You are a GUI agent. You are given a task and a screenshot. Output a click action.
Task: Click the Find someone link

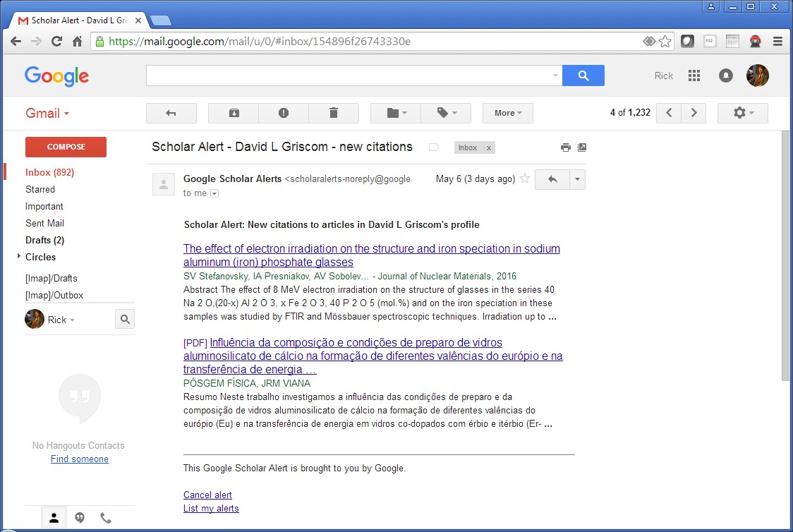pyautogui.click(x=80, y=459)
